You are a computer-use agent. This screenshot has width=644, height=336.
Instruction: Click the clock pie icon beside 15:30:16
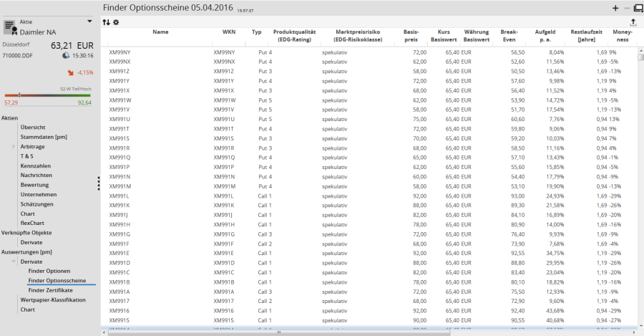point(66,54)
